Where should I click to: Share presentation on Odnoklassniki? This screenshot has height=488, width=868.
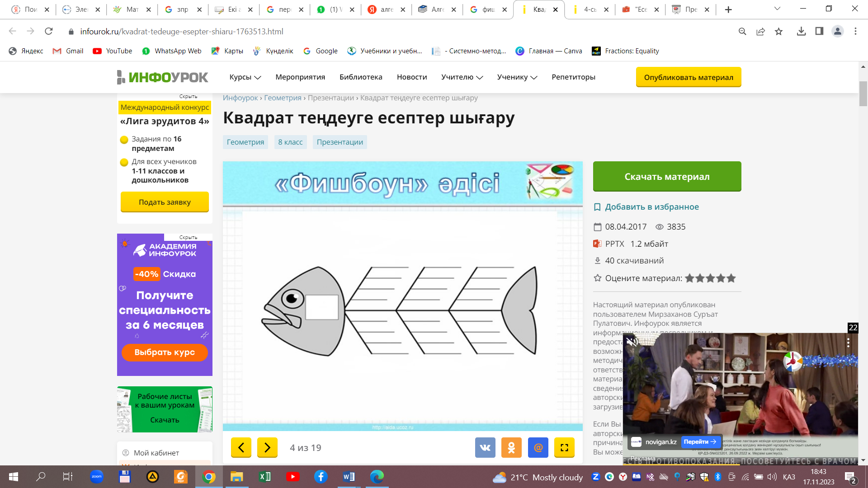(511, 447)
